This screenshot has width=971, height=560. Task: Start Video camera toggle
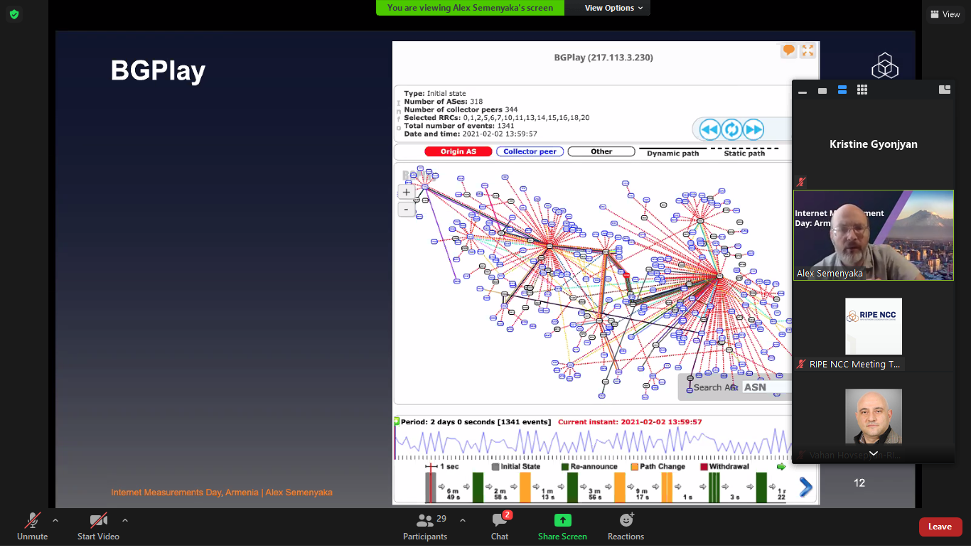coord(98,527)
